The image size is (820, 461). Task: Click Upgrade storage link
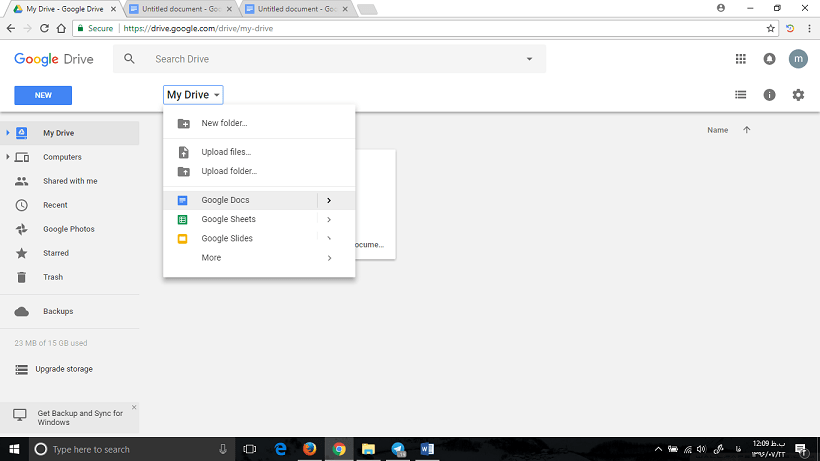pyautogui.click(x=64, y=369)
